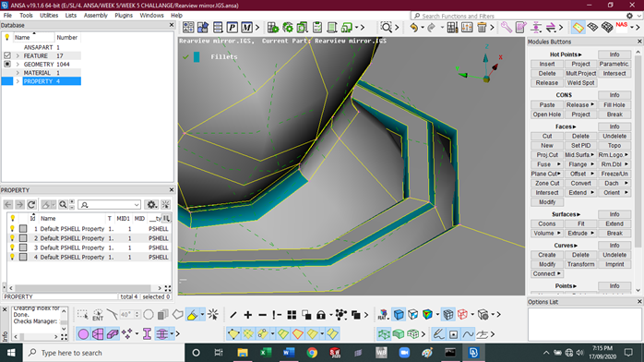Click the clipboard checklist toolbar icon

click(x=317, y=28)
